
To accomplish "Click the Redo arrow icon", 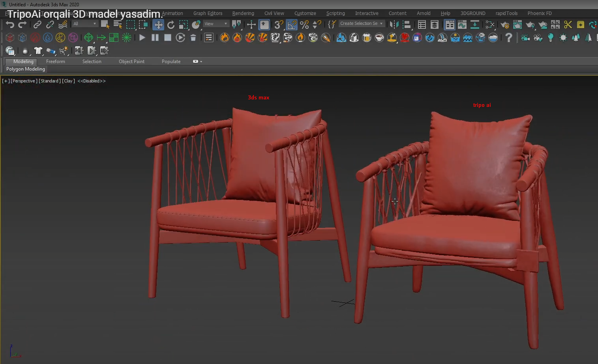I will (22, 24).
